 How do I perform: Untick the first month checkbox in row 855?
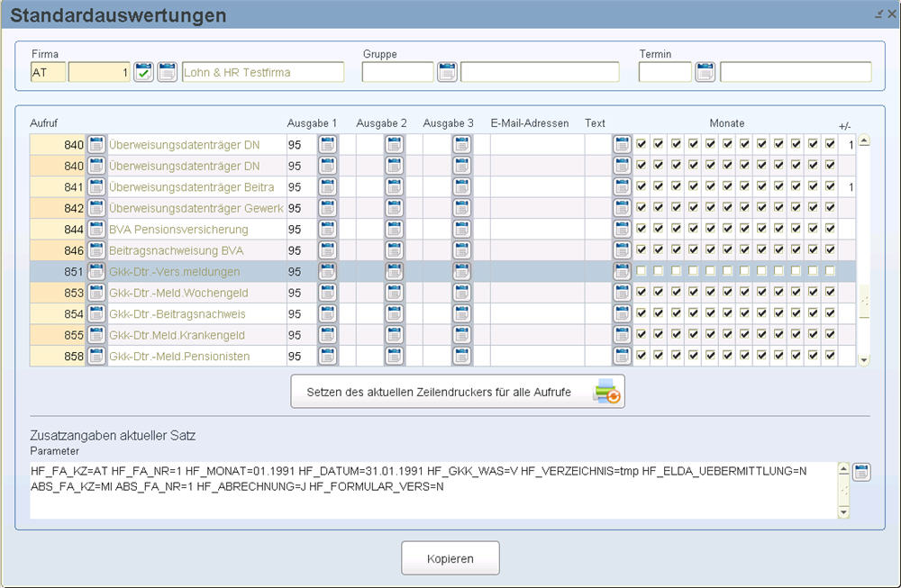click(642, 334)
